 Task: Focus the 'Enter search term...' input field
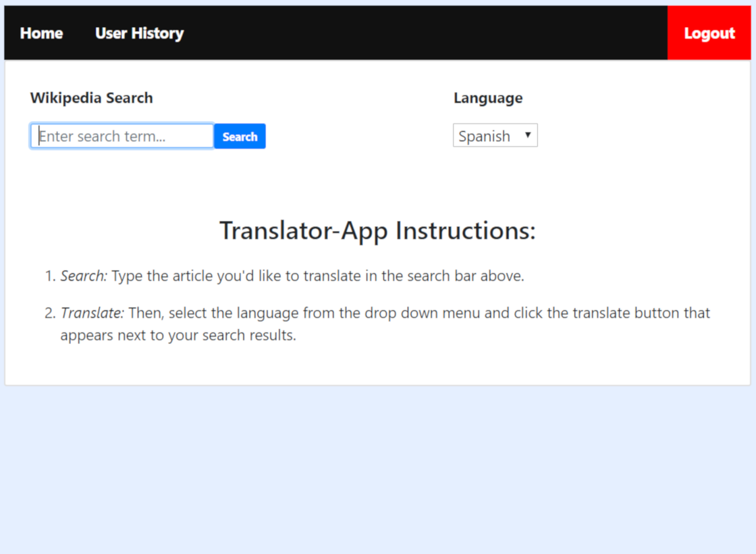(122, 136)
